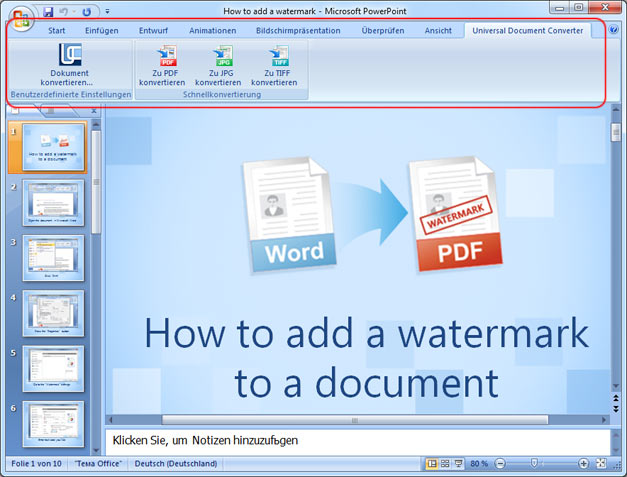The width and height of the screenshot is (627, 477).
Task: Click the horizontal scrollbar thumb
Action: point(355,420)
